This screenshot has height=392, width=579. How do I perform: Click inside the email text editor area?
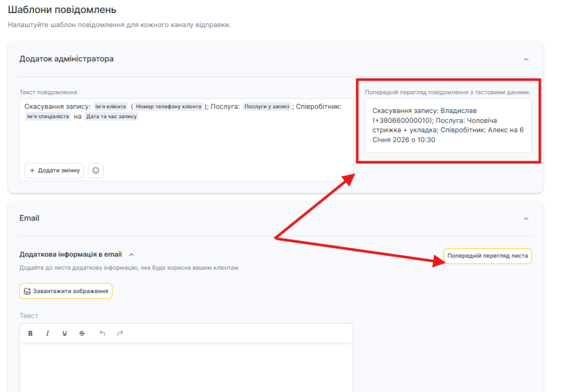[x=187, y=368]
